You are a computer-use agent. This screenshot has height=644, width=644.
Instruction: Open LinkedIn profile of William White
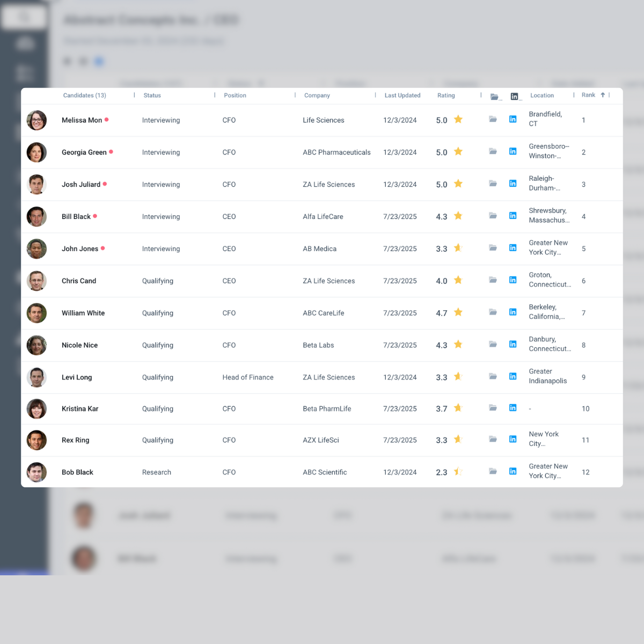coord(513,312)
